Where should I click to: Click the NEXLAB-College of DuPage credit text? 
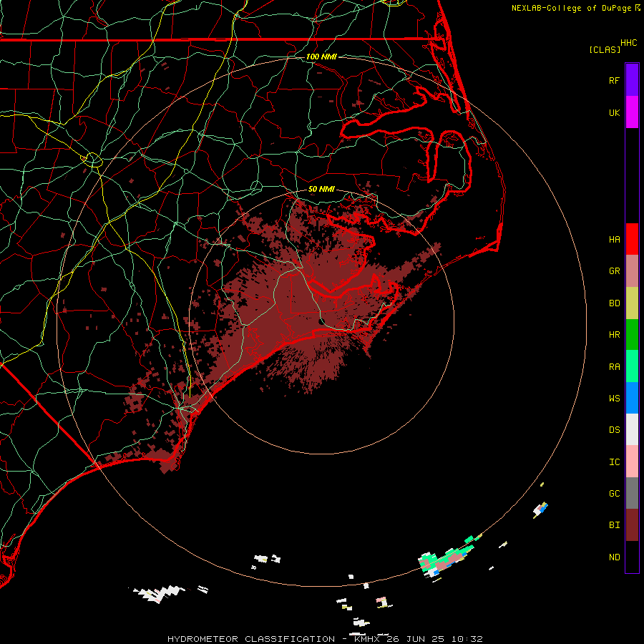tap(572, 8)
